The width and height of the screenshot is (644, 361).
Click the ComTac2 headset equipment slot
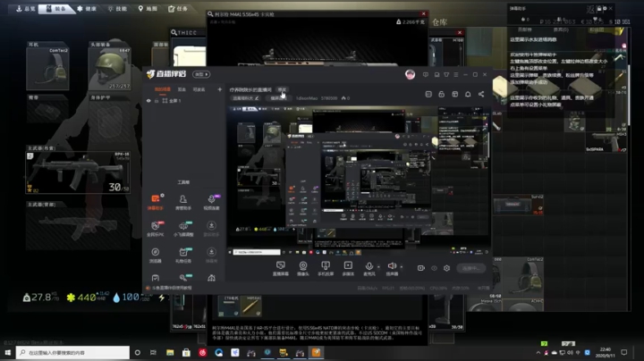click(47, 68)
